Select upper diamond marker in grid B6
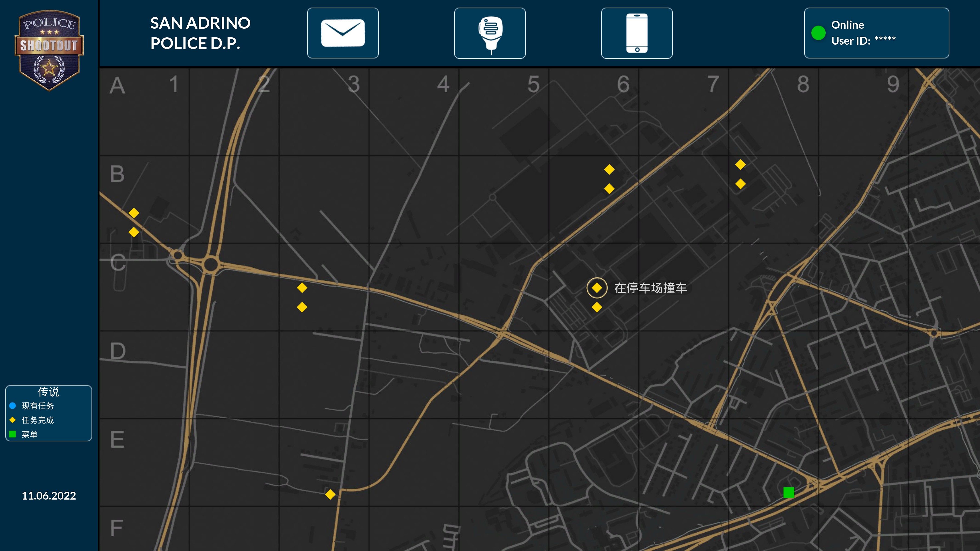 609,169
